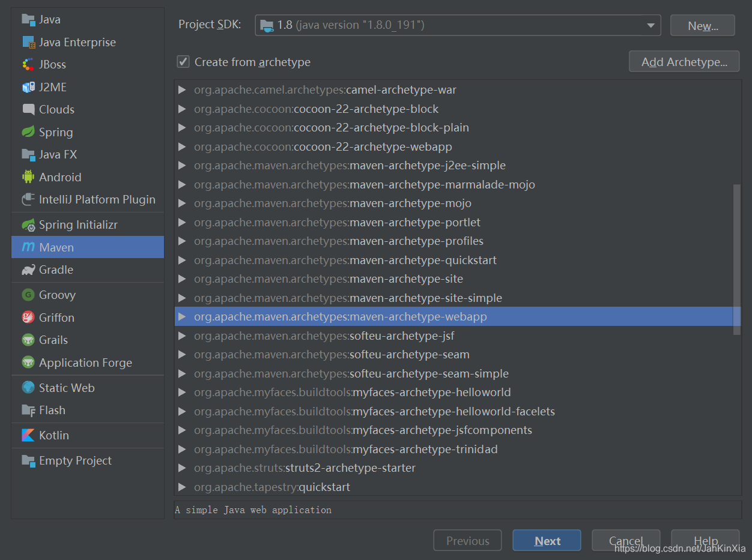
Task: Click the Griffon icon
Action: [x=28, y=318]
